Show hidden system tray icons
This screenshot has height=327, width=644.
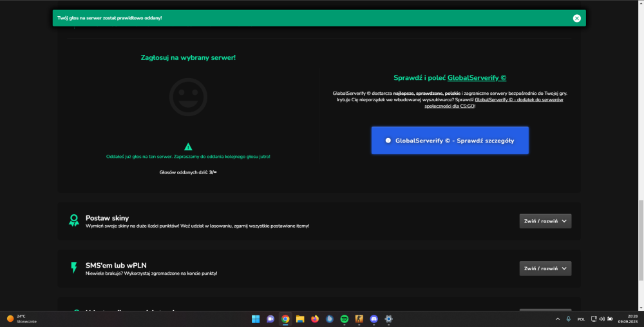pos(557,319)
